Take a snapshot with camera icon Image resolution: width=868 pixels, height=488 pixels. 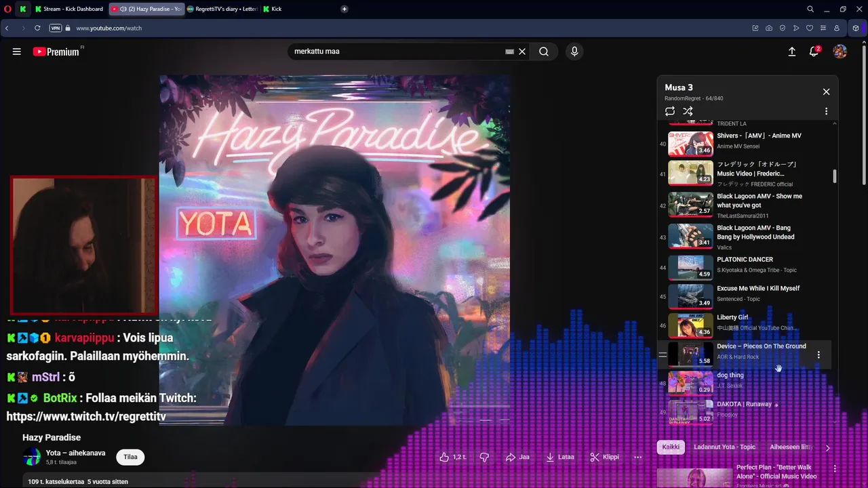[x=769, y=28]
